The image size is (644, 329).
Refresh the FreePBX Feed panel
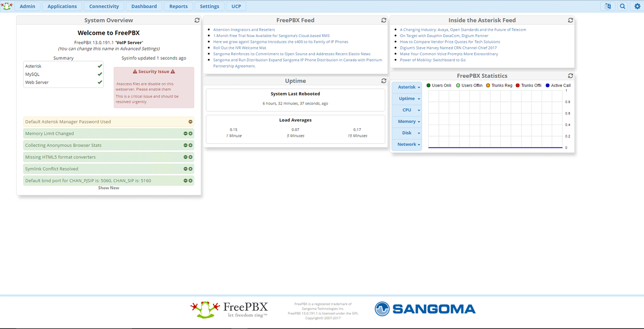pyautogui.click(x=383, y=20)
